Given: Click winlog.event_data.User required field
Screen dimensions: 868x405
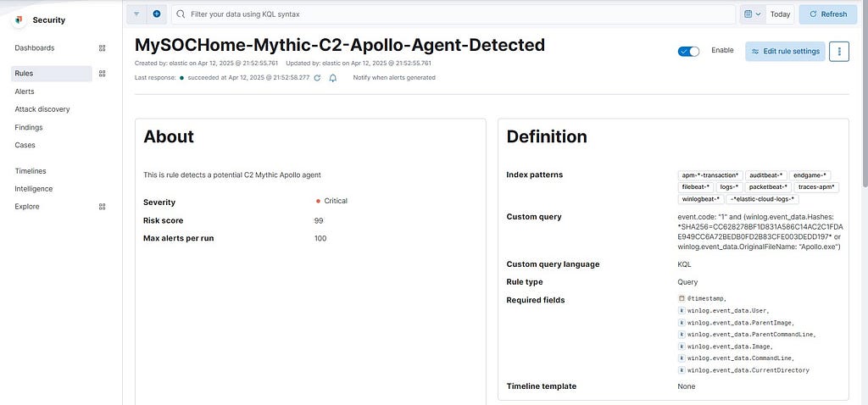Looking at the screenshot, I should (x=728, y=310).
